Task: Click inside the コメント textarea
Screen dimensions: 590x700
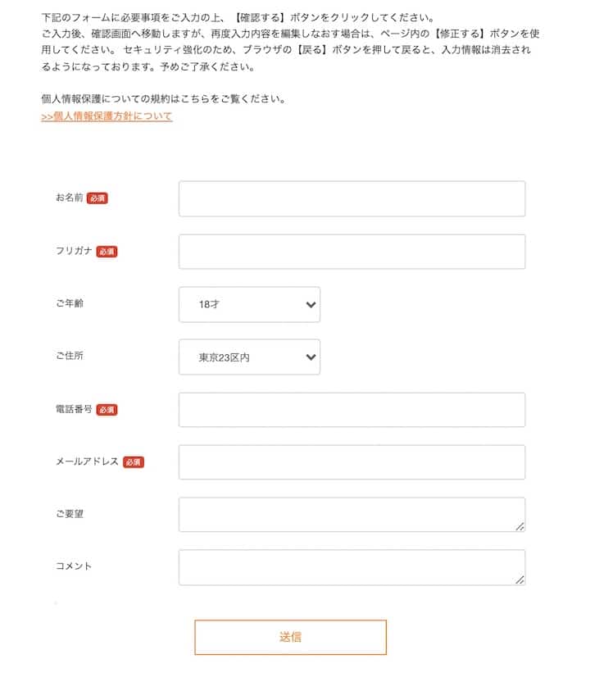Action: pos(352,567)
